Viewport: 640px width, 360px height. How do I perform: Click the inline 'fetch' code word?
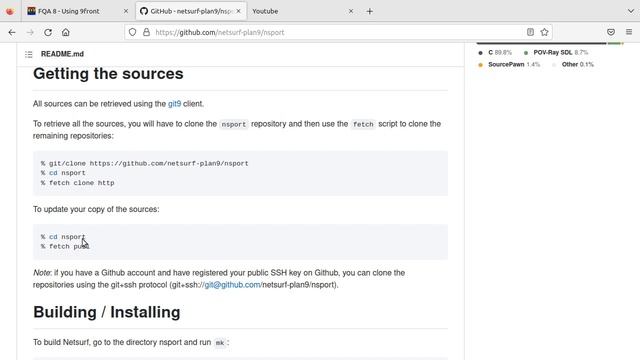click(363, 124)
